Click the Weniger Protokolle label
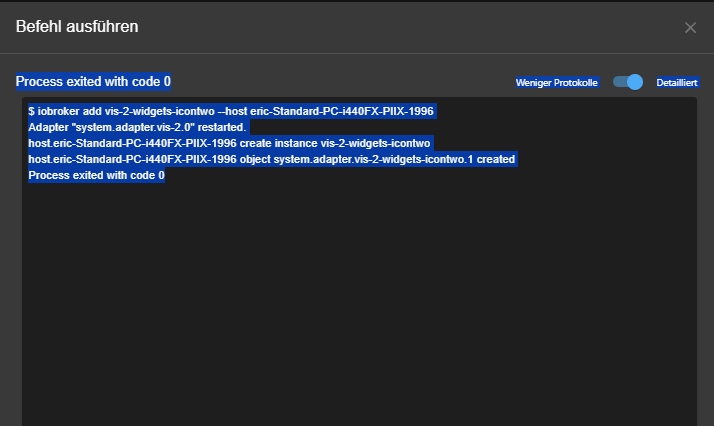714x426 pixels. click(556, 82)
